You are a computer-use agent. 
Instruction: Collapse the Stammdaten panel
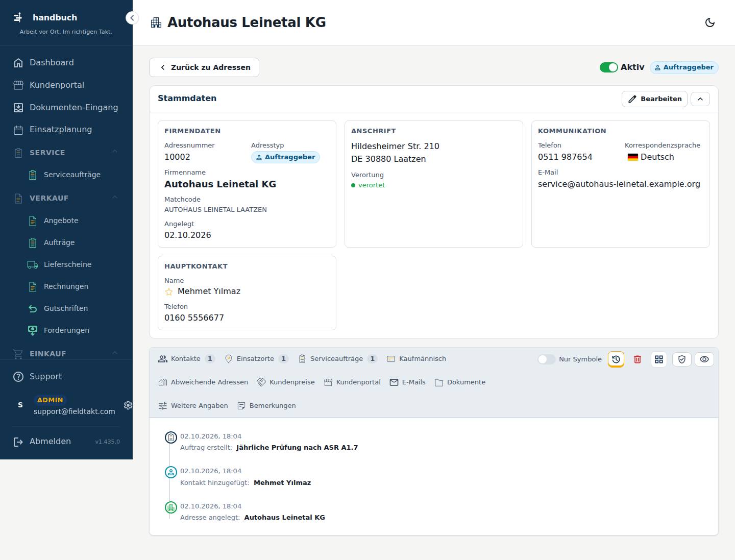coord(700,99)
